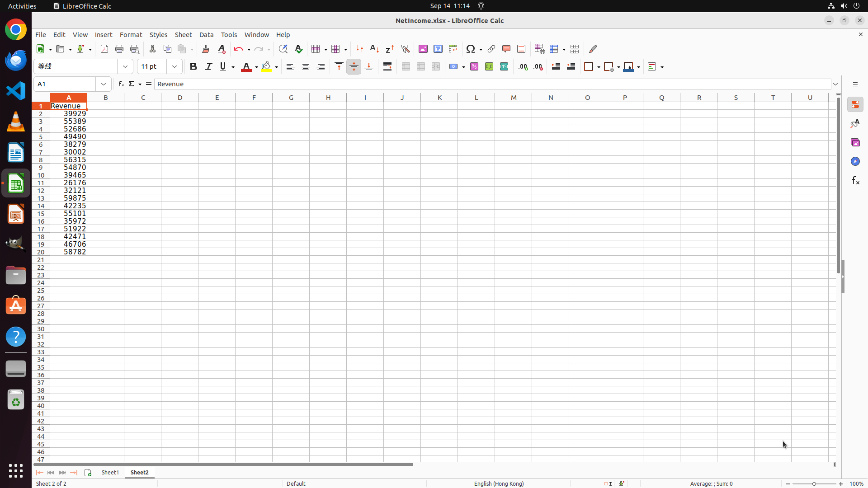Click Format as Percent icon

pos(474,67)
